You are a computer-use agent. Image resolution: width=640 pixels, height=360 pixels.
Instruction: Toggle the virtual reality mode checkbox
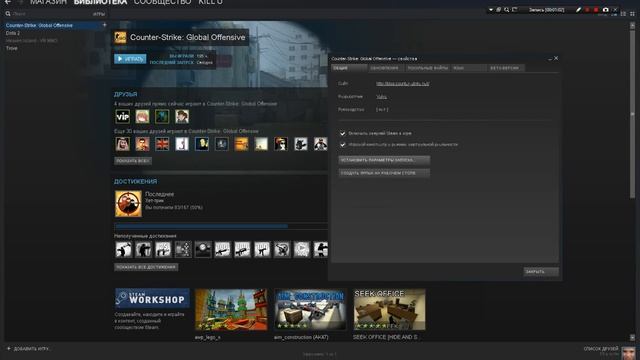(x=342, y=144)
